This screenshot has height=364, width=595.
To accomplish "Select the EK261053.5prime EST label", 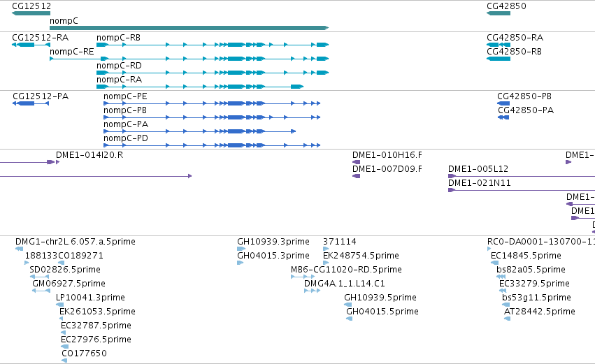I will (97, 312).
